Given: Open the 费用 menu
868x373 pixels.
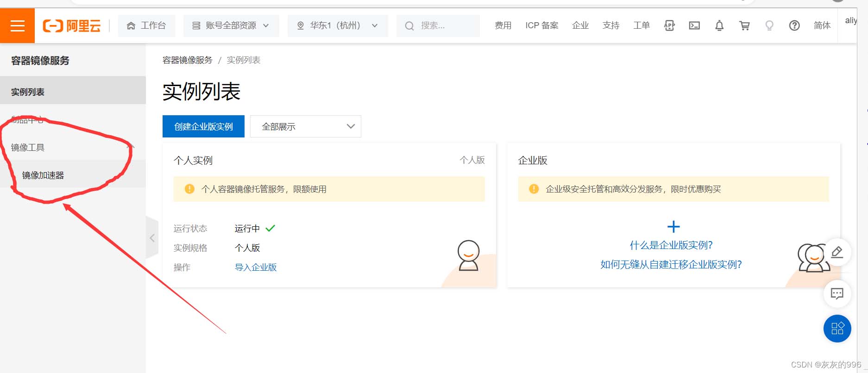Looking at the screenshot, I should pos(503,25).
